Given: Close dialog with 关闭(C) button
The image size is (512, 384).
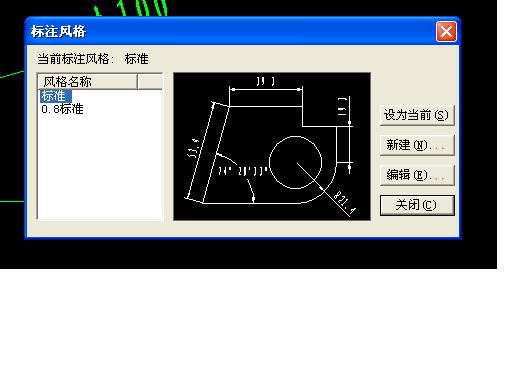Looking at the screenshot, I should pyautogui.click(x=417, y=205).
